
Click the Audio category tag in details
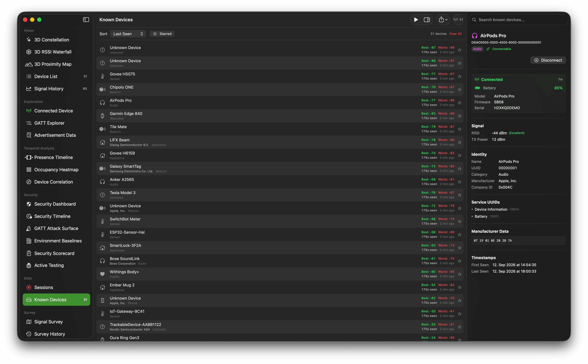click(477, 49)
